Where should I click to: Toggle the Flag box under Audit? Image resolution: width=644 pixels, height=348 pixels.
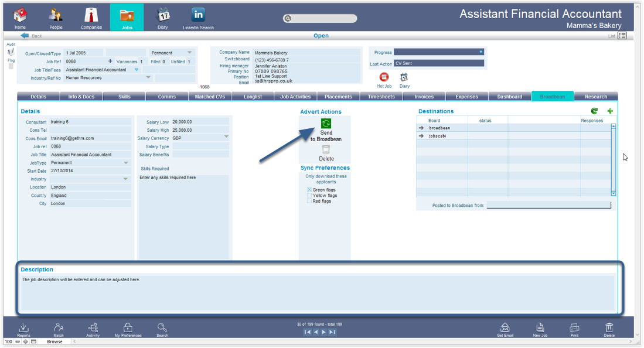pos(11,66)
